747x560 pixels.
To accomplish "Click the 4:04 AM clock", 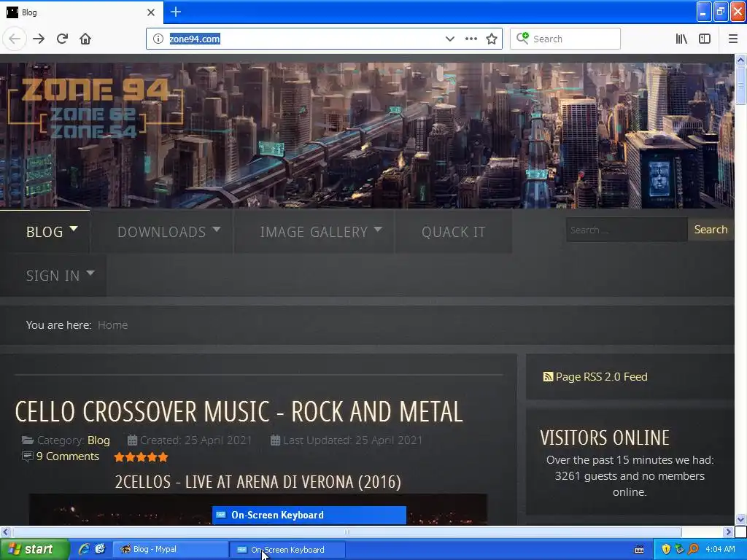I will tap(720, 550).
